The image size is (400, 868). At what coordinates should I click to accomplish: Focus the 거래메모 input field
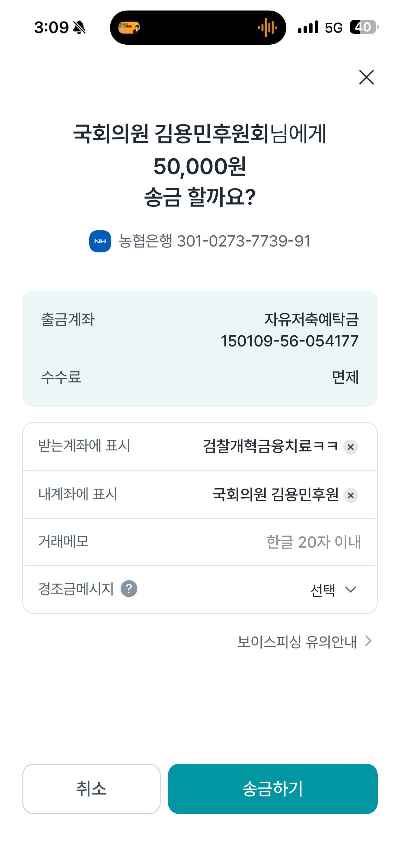click(200, 542)
